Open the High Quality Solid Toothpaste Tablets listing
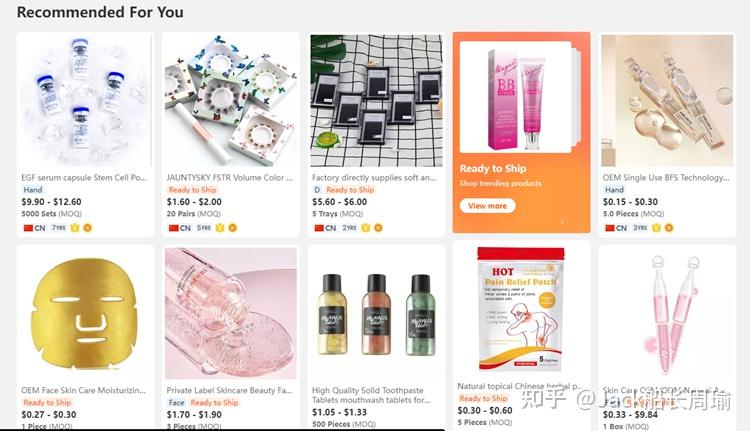 tap(371, 395)
